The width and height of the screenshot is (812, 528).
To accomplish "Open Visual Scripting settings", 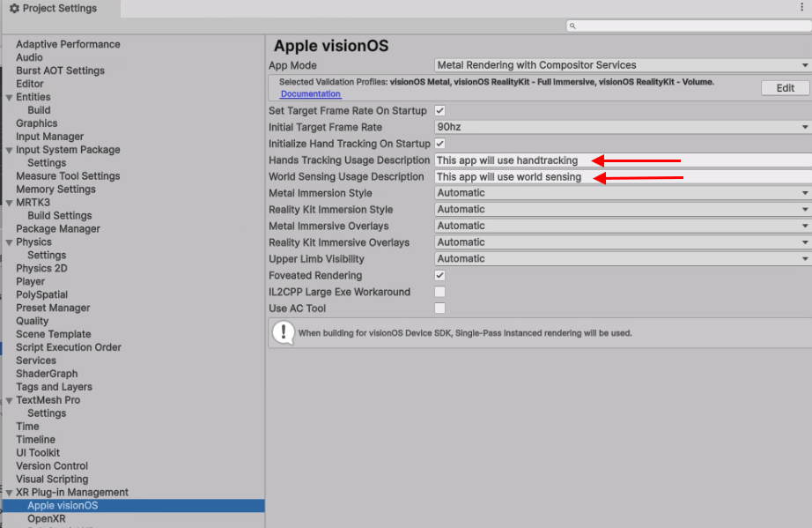I will (x=52, y=480).
